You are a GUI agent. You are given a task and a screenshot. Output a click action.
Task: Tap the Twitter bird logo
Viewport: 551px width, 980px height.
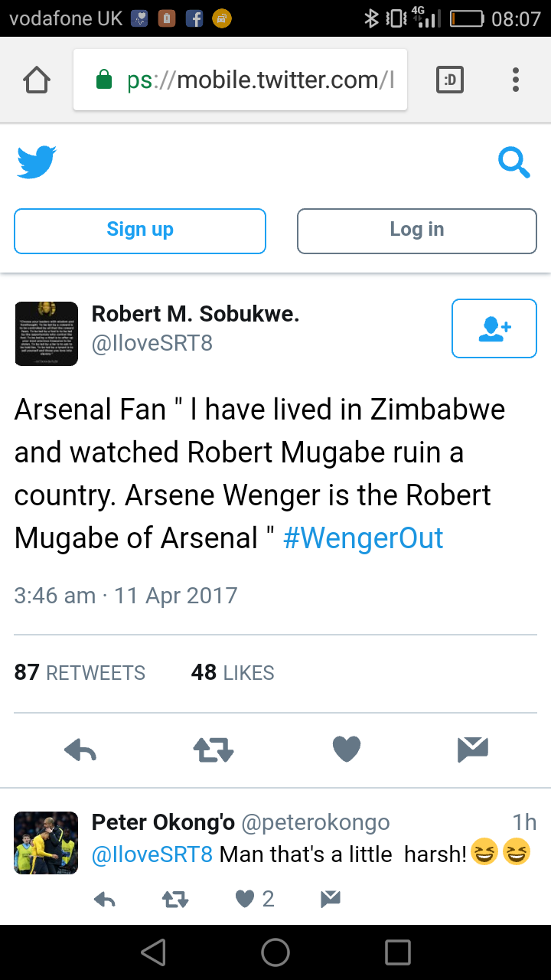point(37,162)
